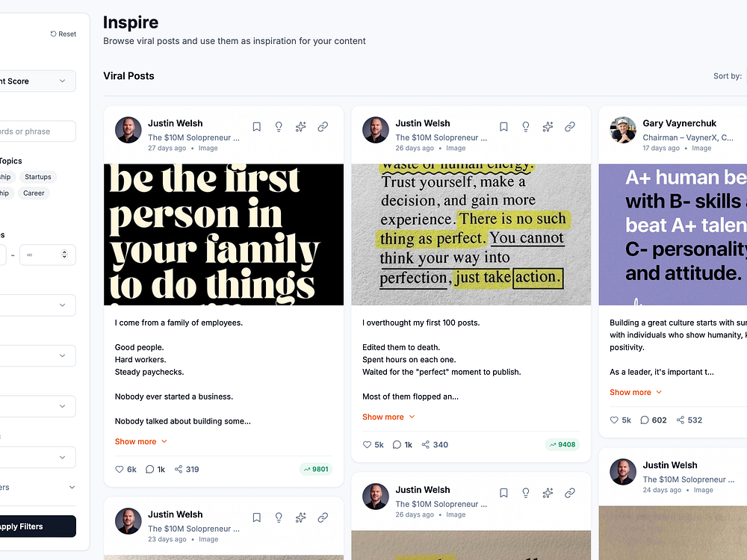This screenshot has height=560, width=747.
Task: Click the keywords or phrase input field
Action: pyautogui.click(x=37, y=131)
